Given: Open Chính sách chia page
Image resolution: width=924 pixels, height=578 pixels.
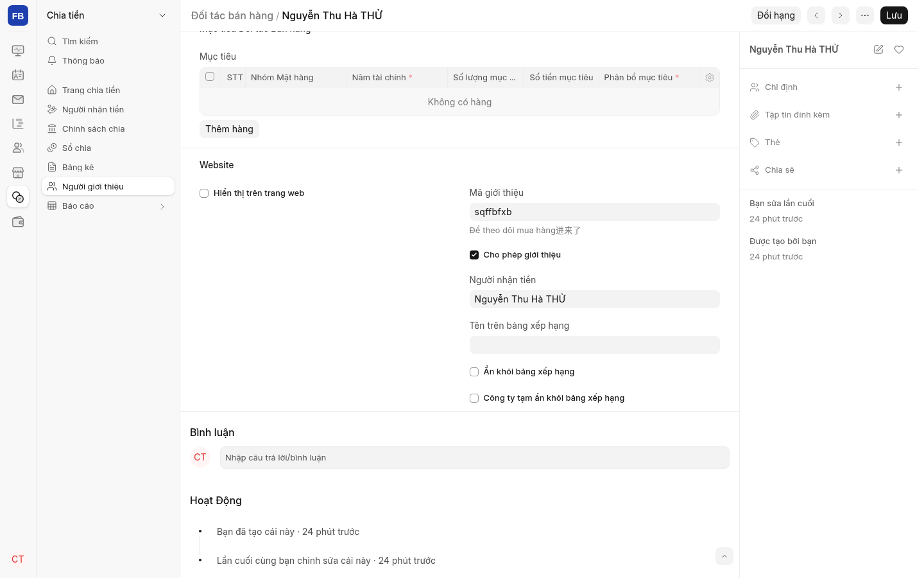Looking at the screenshot, I should (108, 128).
